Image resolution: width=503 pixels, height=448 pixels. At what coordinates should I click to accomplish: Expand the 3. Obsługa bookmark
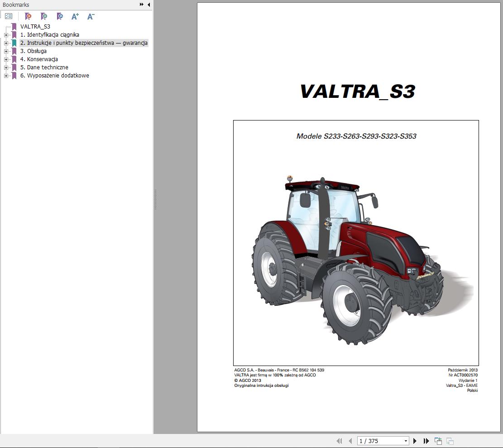(6, 51)
